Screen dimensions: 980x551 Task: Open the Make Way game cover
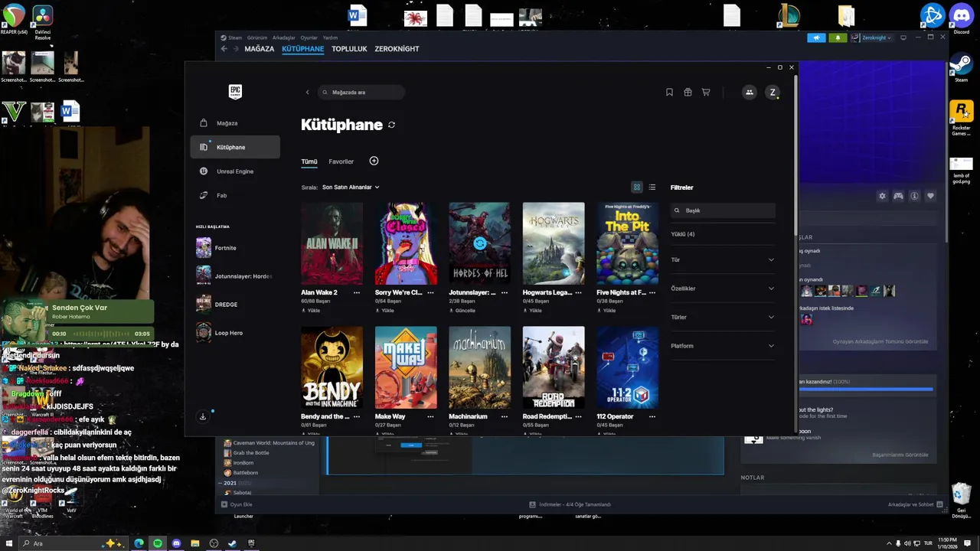(x=406, y=368)
